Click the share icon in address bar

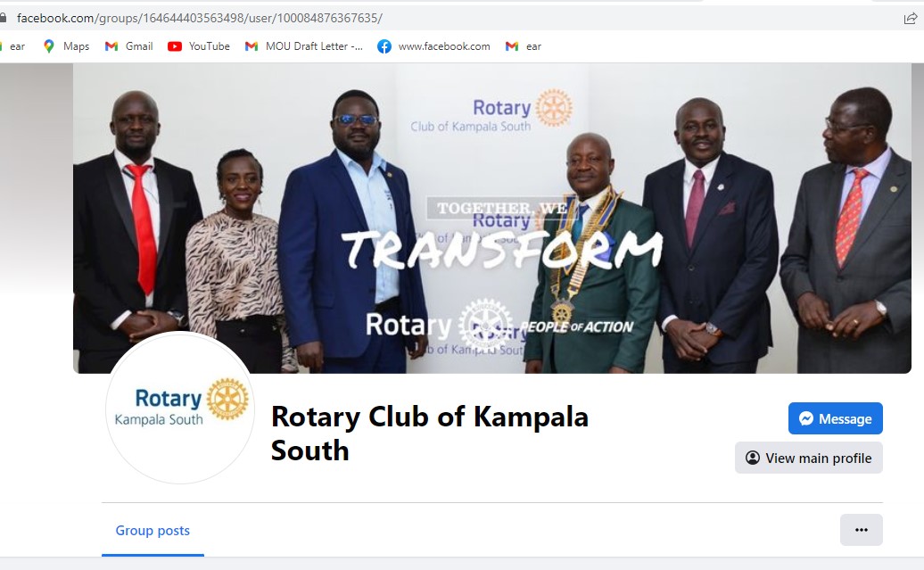pyautogui.click(x=911, y=18)
